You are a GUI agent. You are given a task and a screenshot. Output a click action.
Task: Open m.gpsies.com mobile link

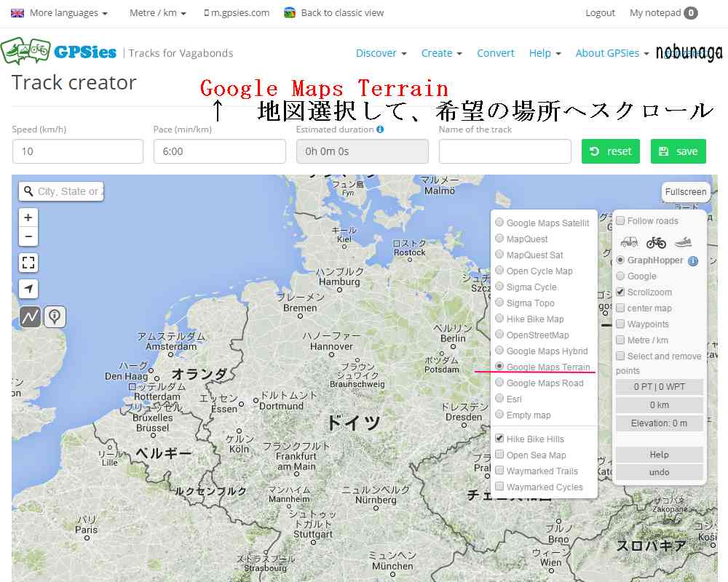click(240, 13)
